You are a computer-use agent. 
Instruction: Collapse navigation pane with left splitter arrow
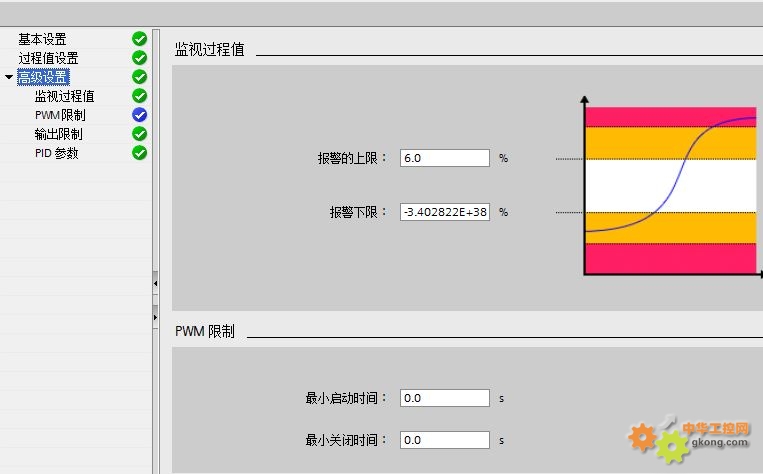click(155, 283)
